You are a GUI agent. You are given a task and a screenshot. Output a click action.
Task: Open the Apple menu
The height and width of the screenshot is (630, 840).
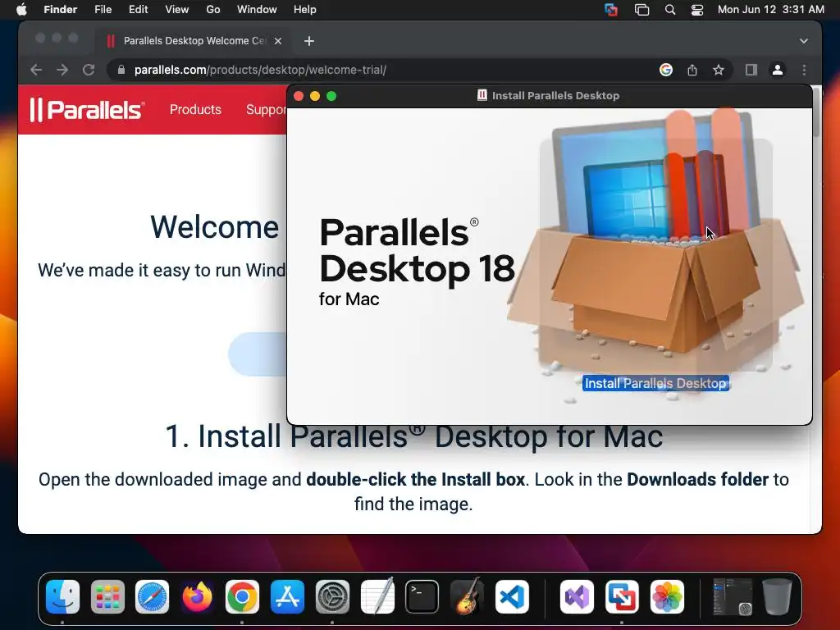[21, 10]
